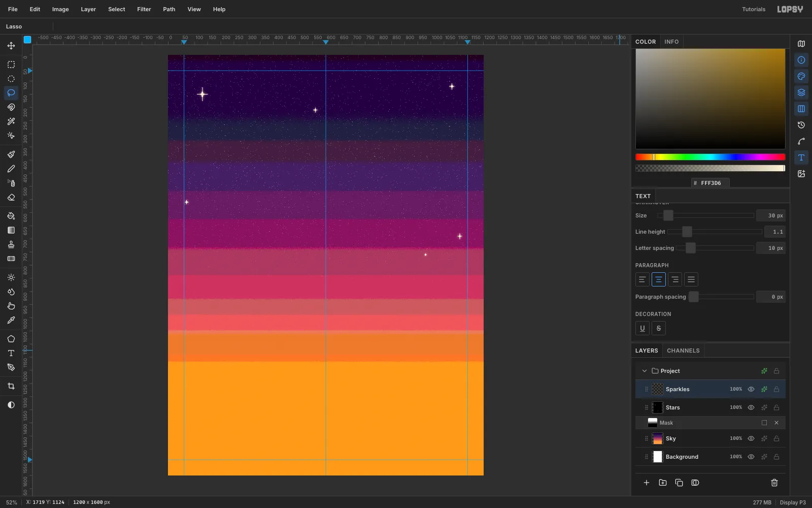This screenshot has height=508, width=812.
Task: Toggle lock on the Background layer
Action: tap(776, 457)
